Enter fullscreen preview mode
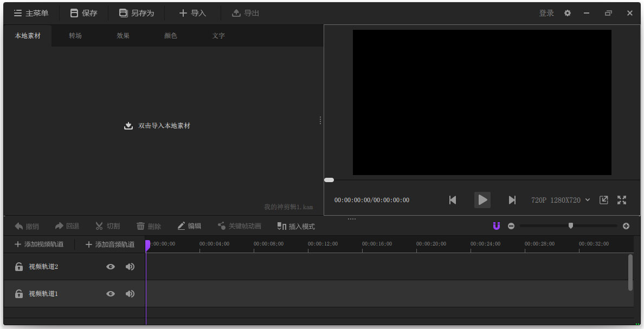The height and width of the screenshot is (329, 644). (622, 200)
